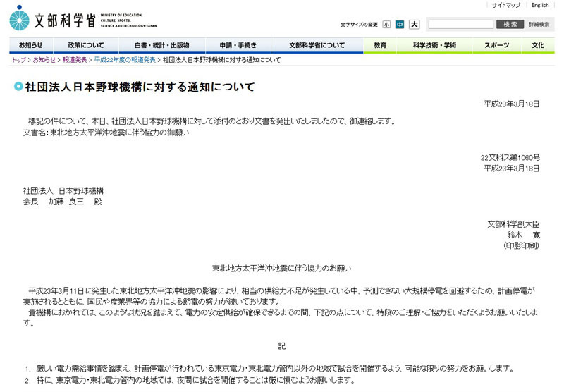Open the 申請・手続き menu
Viewport: 564px width, 392px height.
(x=238, y=45)
